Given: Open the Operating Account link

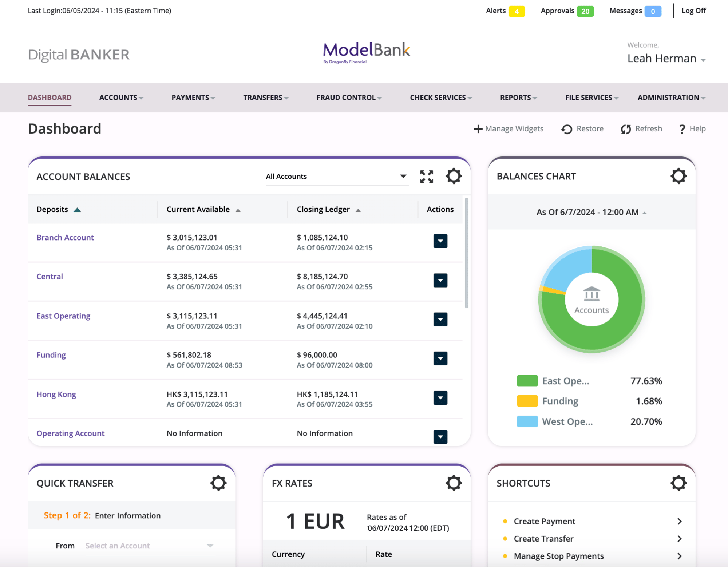Looking at the screenshot, I should tap(70, 433).
